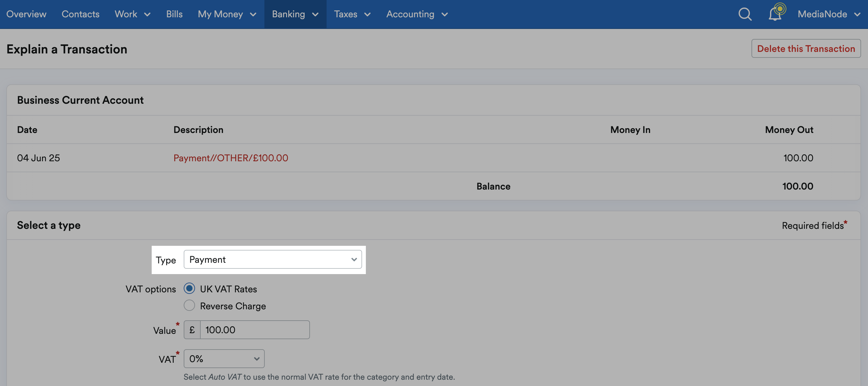Expand the Work menu
This screenshot has width=868, height=386.
(133, 14)
